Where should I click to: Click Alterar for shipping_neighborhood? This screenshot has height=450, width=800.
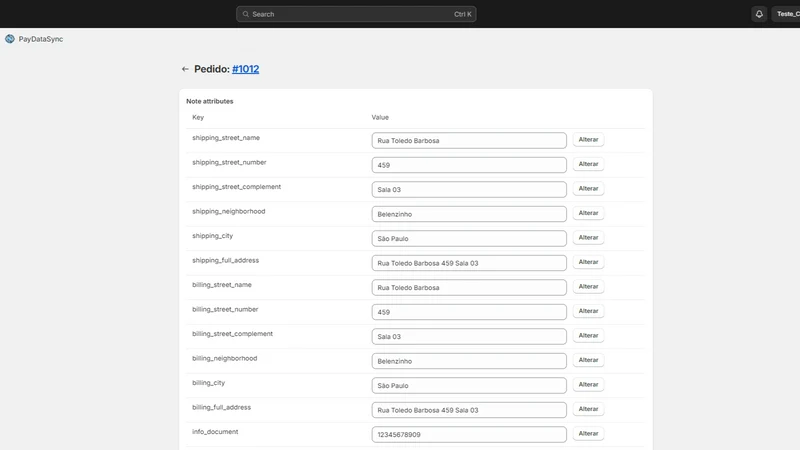[x=588, y=213]
